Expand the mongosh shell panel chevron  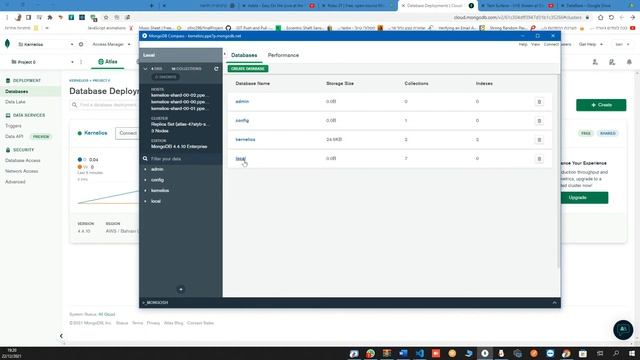[554, 302]
